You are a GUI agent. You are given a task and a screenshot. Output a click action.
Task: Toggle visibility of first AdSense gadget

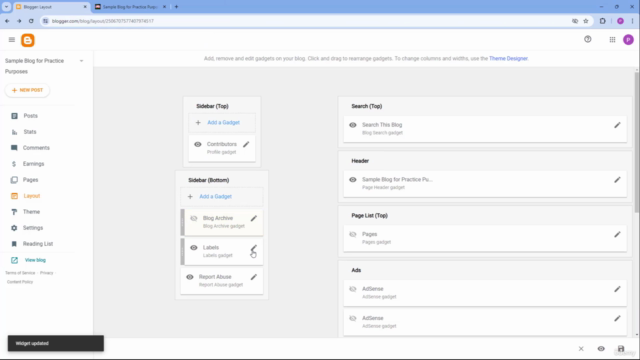[353, 289]
